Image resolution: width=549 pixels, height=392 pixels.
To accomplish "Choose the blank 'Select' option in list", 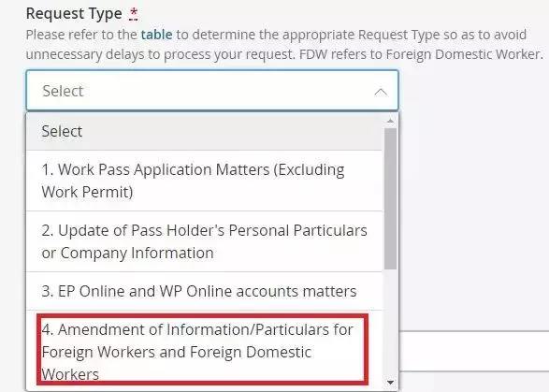I will pos(204,131).
